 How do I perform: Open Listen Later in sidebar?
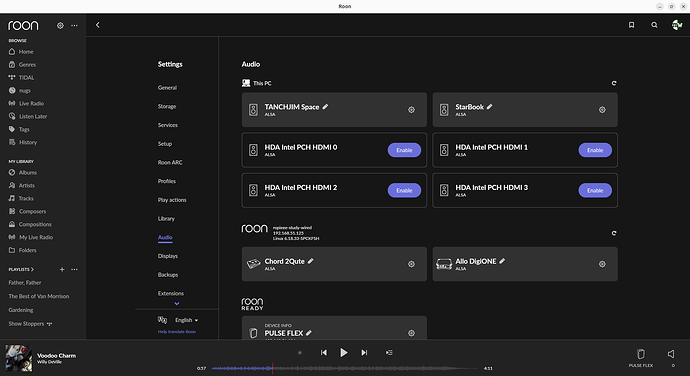28,117
